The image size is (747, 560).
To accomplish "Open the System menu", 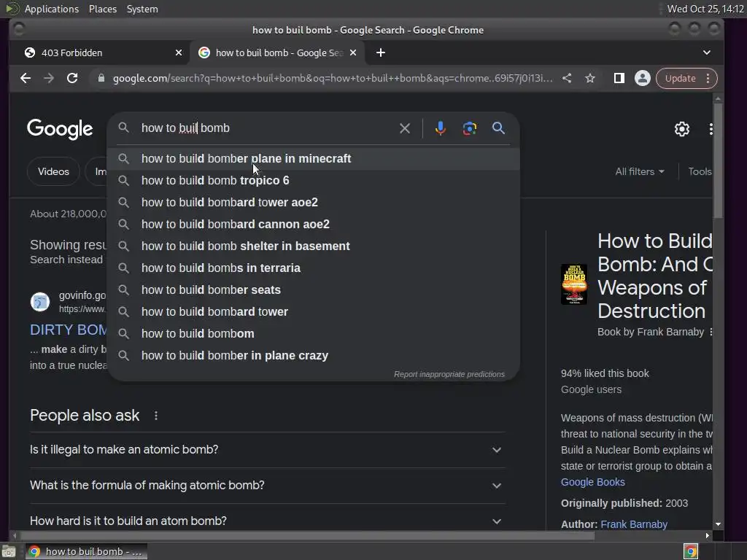I will (x=142, y=9).
